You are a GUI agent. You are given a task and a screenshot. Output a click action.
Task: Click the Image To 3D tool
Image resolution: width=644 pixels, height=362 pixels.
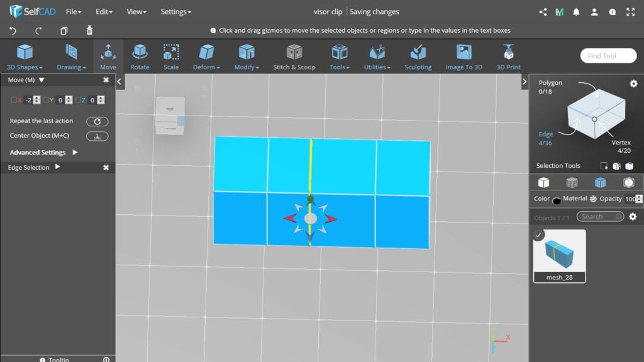point(464,57)
